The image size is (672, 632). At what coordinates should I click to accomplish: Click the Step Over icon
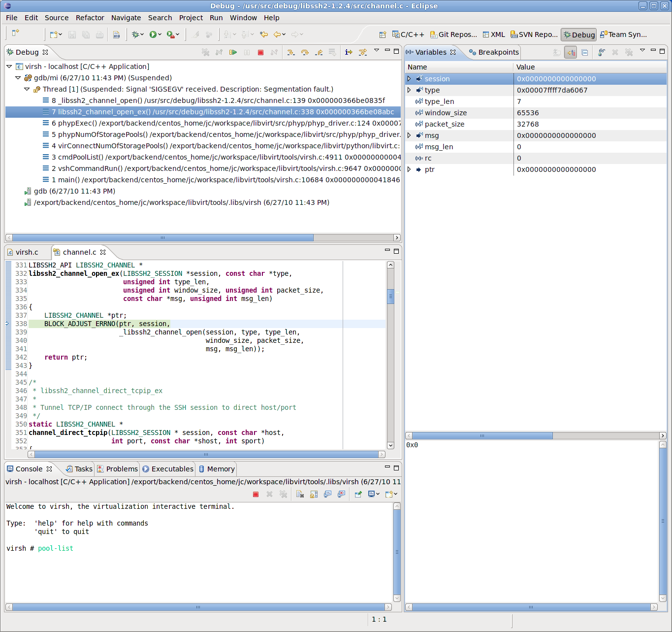305,52
